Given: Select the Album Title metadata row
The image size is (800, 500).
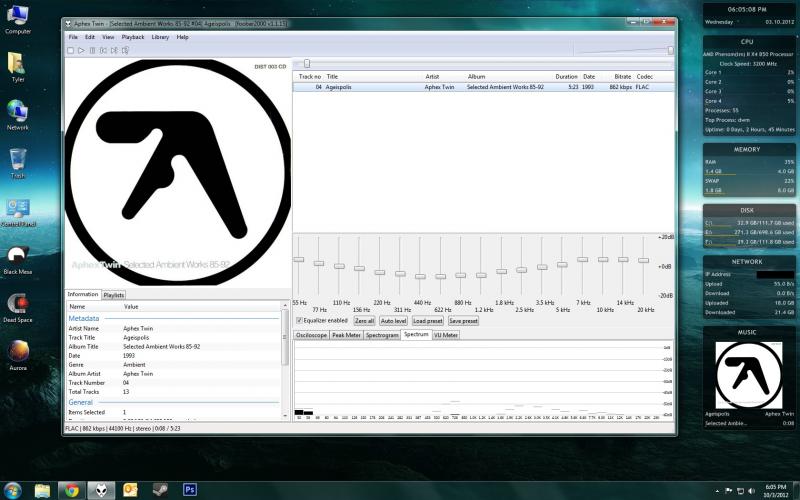Looking at the screenshot, I should pyautogui.click(x=173, y=346).
